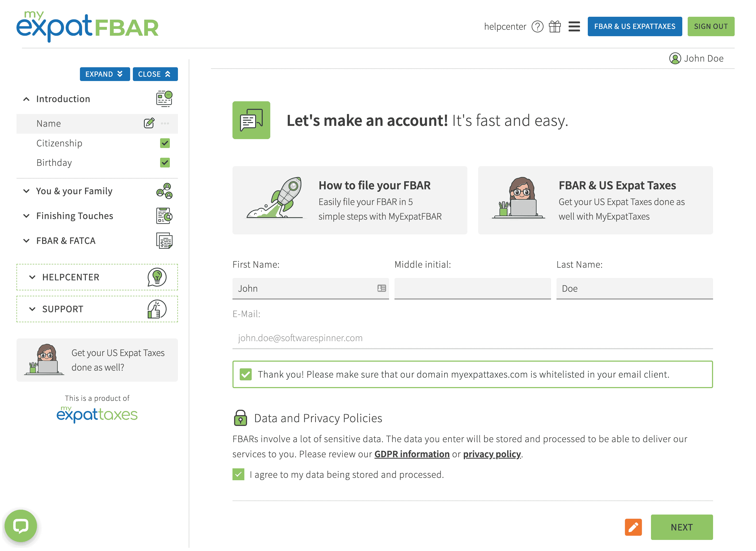Click the Name edit pencil icon in sidebar
The height and width of the screenshot is (551, 756).
[x=149, y=123]
